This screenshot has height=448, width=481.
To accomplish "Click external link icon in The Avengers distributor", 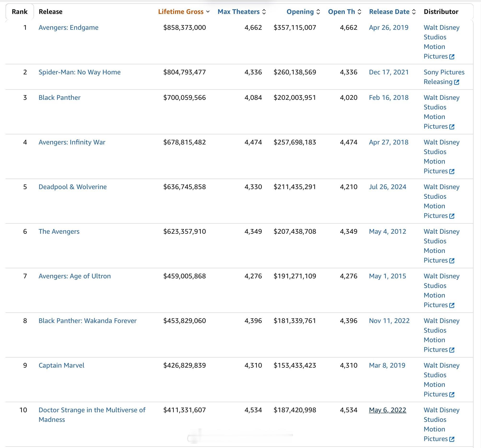I will (452, 261).
